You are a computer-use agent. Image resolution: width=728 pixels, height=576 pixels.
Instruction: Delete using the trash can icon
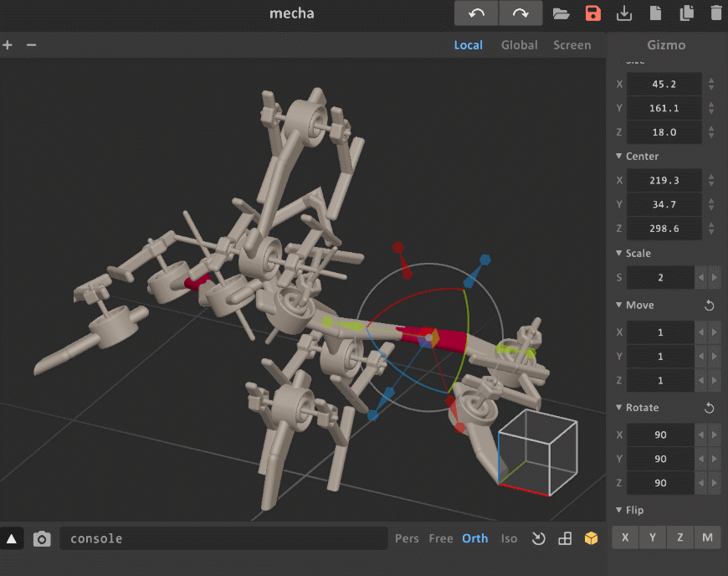coord(716,13)
